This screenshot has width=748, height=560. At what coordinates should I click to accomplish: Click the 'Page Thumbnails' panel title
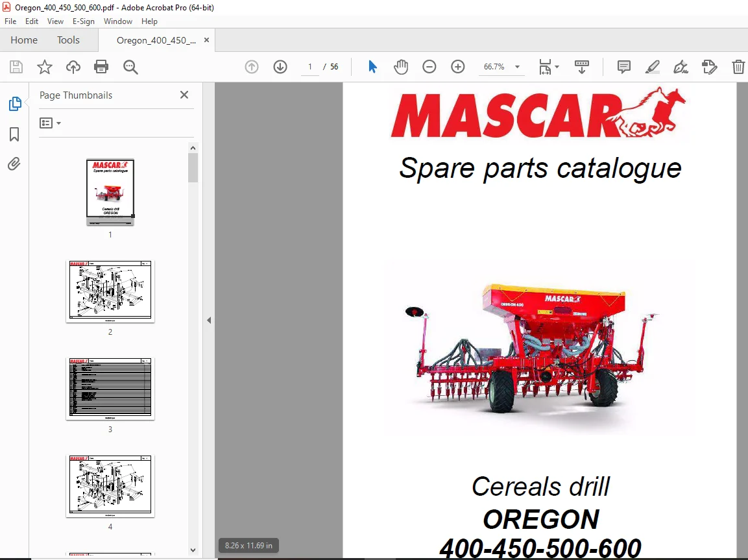point(76,95)
